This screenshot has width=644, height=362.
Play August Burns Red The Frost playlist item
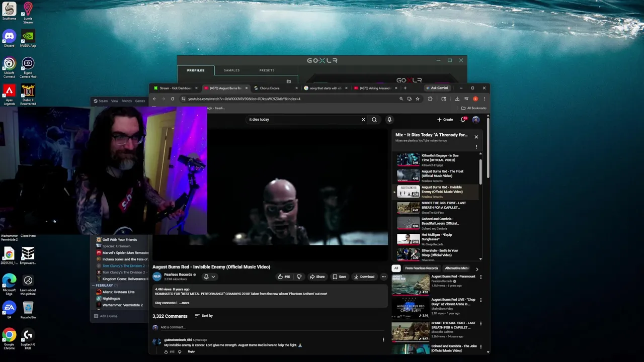(x=437, y=175)
